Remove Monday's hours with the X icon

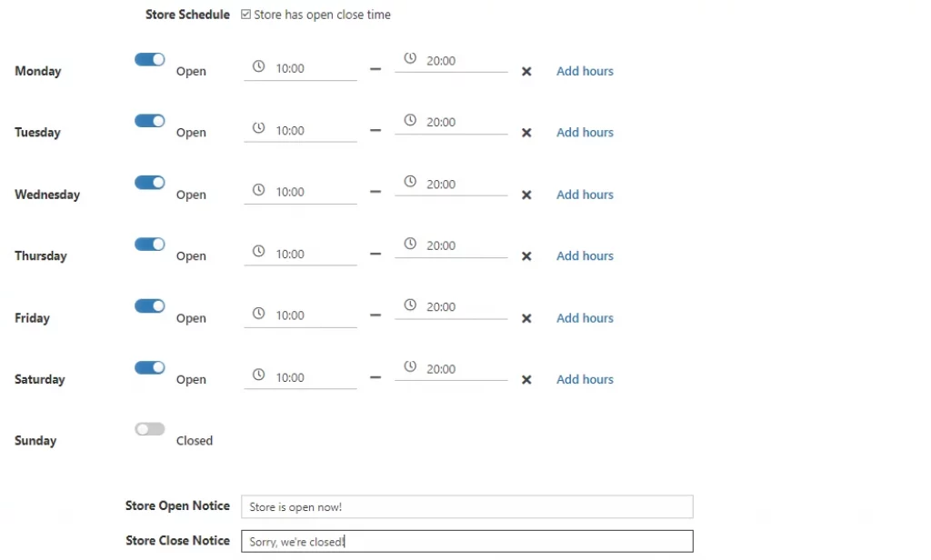526,72
